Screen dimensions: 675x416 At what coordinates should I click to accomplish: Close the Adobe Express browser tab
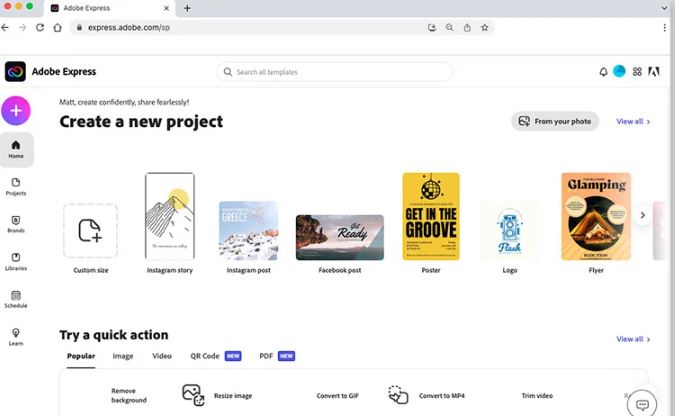(166, 8)
